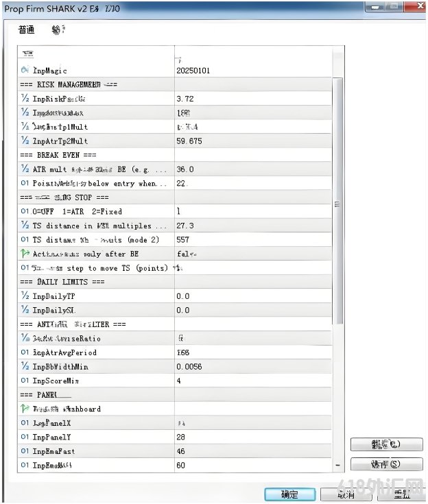Select the value 3.72 in risk row
The width and height of the screenshot is (428, 504).
185,99
